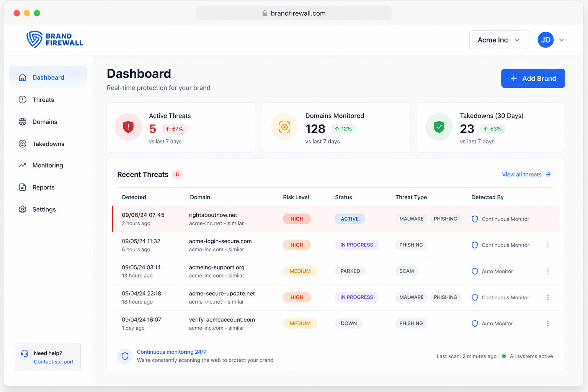Open Threats from the sidebar
The width and height of the screenshot is (588, 392).
pyautogui.click(x=48, y=100)
